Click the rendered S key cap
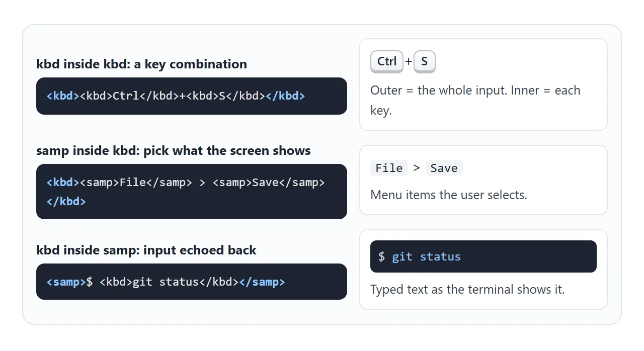Viewport: 644px width, 351px height. (x=424, y=62)
